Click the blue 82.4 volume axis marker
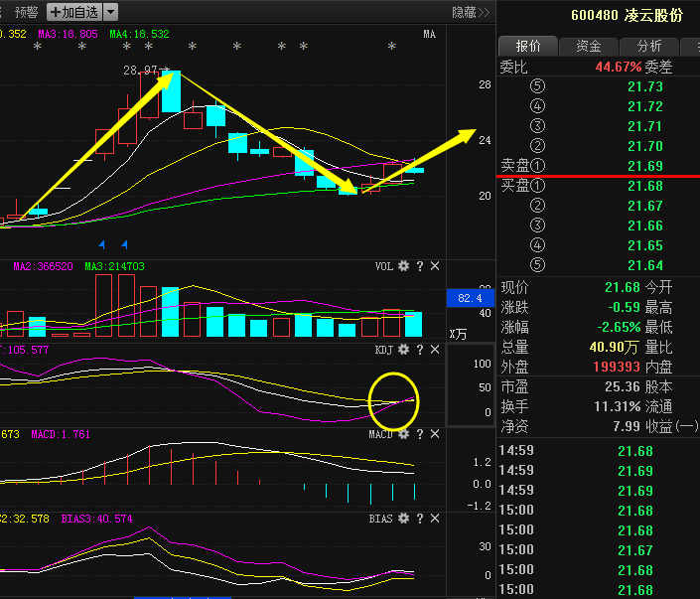 pos(470,298)
